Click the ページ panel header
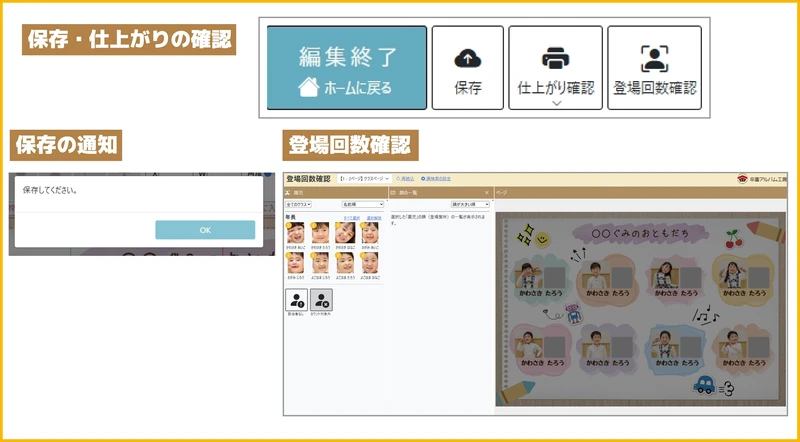This screenshot has width=800, height=442. pos(641,192)
